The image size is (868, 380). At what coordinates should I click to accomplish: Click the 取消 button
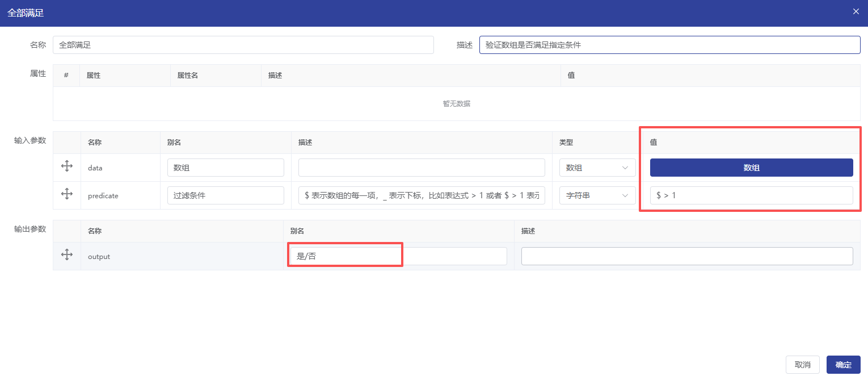(802, 365)
